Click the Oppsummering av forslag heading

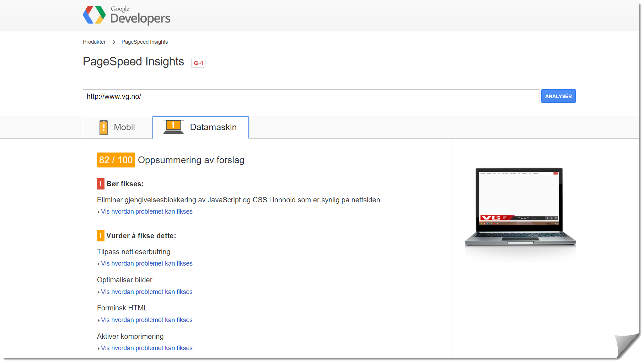pos(191,160)
